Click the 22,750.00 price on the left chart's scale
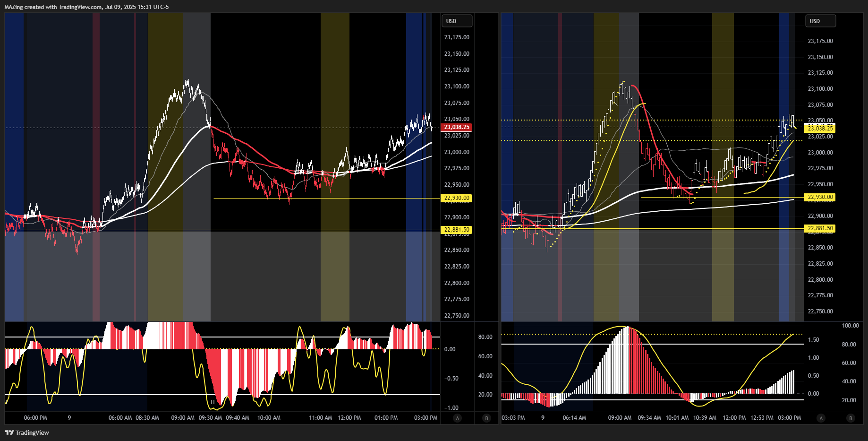 (457, 316)
